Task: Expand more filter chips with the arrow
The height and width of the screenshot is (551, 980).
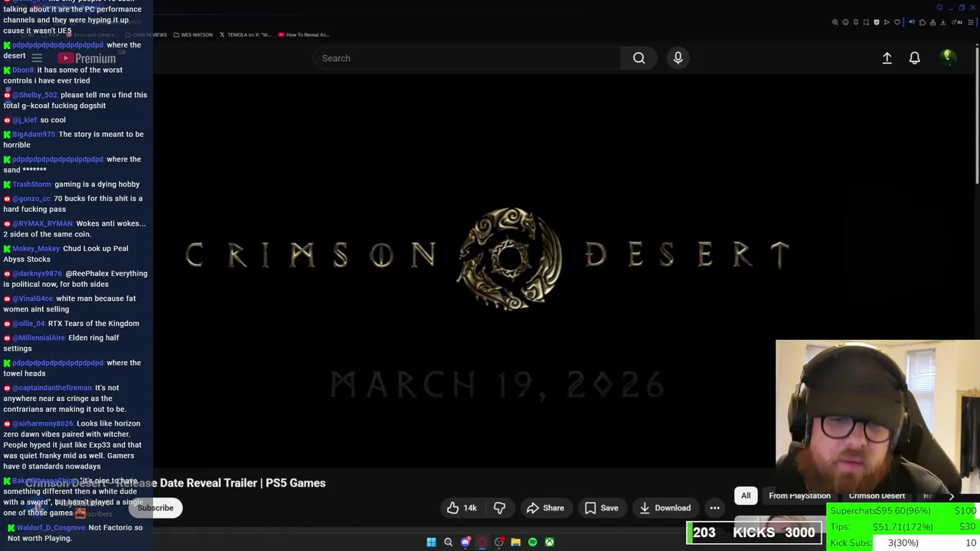Action: click(x=952, y=496)
